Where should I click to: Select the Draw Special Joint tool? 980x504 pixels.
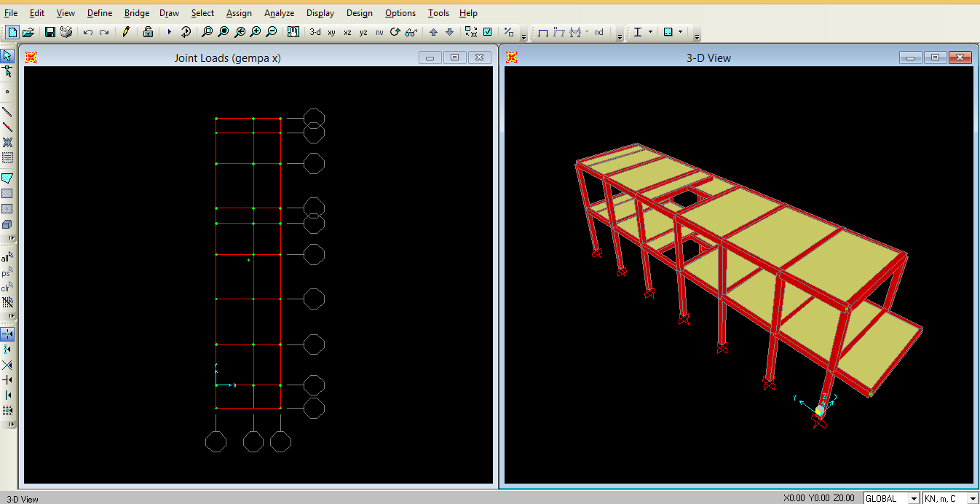7,92
